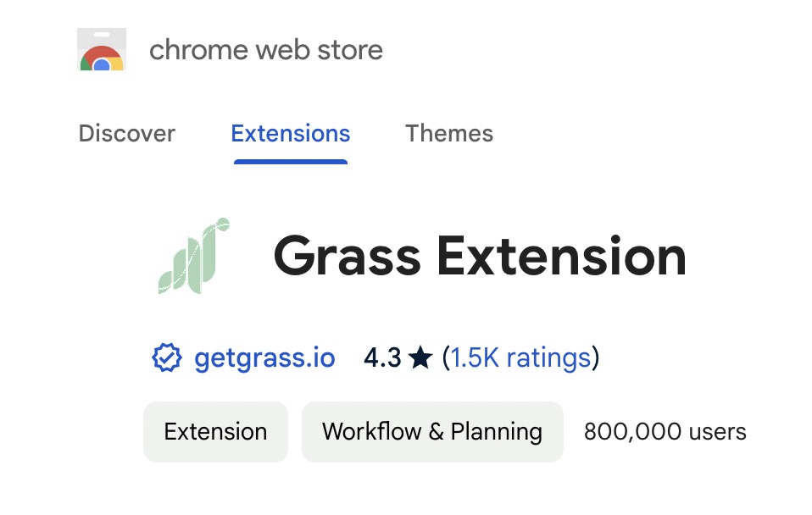Click the blue verified publisher badge
Screen dimensions: 812x515
point(166,358)
